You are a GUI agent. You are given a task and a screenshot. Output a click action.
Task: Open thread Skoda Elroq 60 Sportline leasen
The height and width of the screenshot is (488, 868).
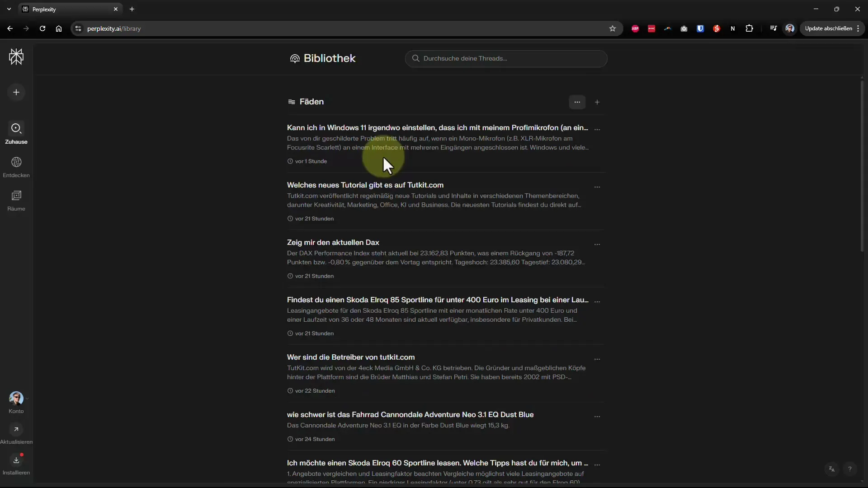coord(438,463)
